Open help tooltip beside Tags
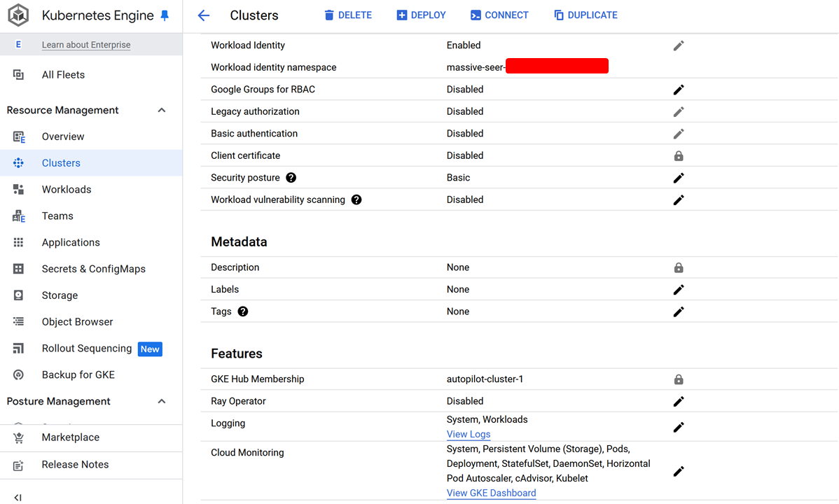 [243, 311]
